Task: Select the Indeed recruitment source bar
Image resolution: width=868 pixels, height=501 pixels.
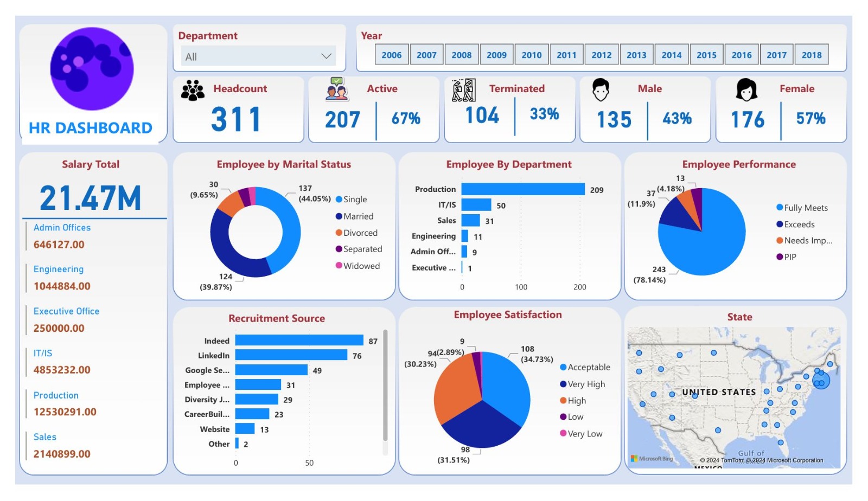Action: [299, 341]
